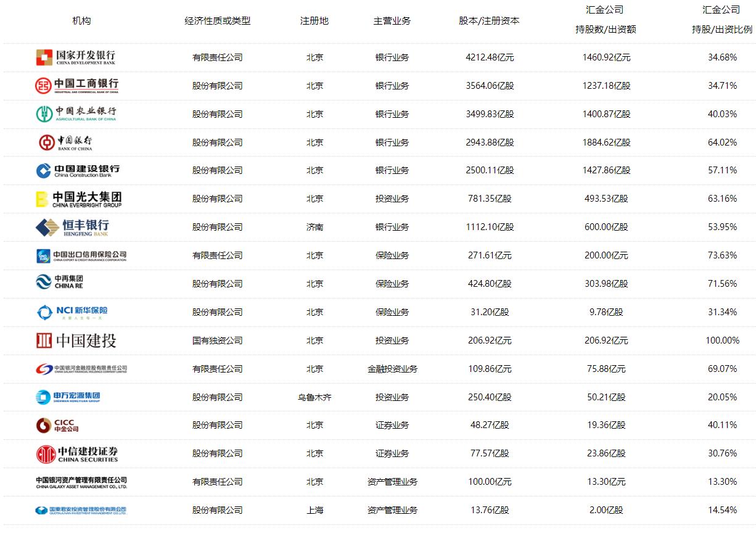Click the 中信建投证券 China Securities logo
This screenshot has width=756, height=536.
coord(76,453)
